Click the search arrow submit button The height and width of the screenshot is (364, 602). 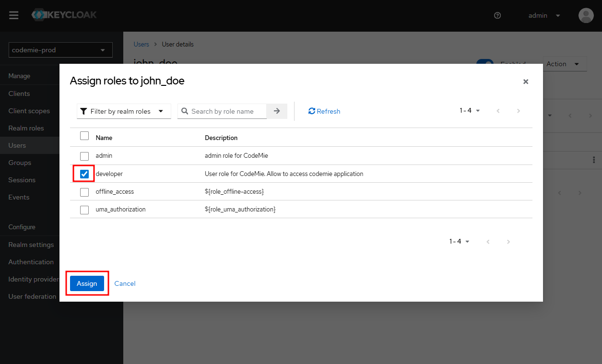277,111
